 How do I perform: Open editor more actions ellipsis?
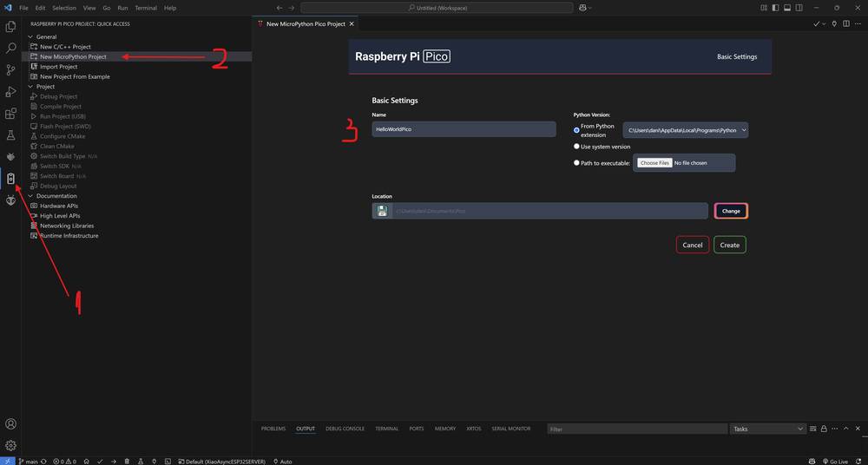coord(858,23)
